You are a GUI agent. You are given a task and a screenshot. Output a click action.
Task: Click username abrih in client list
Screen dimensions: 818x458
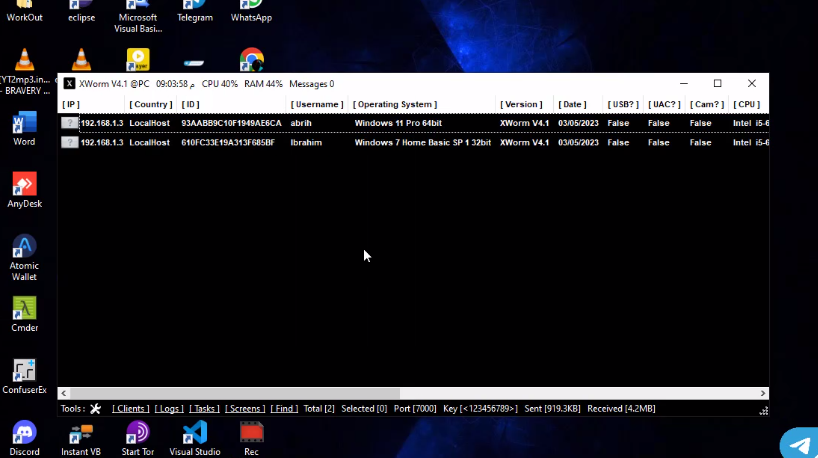pyautogui.click(x=301, y=123)
